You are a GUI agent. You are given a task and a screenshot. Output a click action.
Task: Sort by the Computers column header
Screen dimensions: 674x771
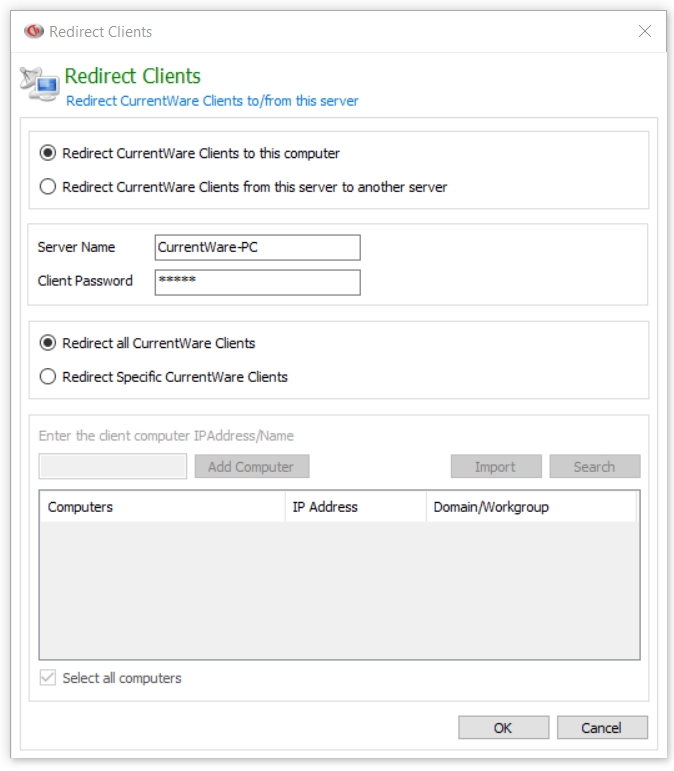[162, 507]
